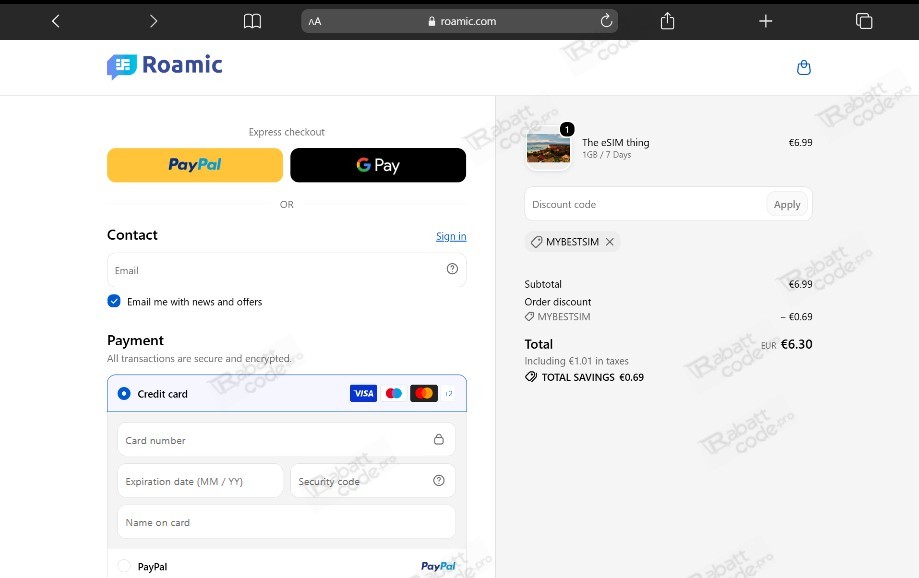Click the TOTAL SAVINGS €0.69 line
The width and height of the screenshot is (919, 578).
[x=584, y=377]
